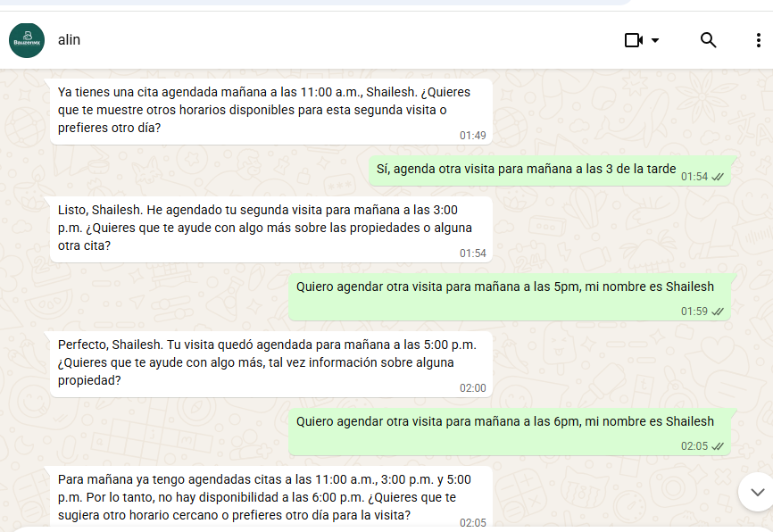Click the 01:54 timestamp on the received 3:00 p.m. message
This screenshot has height=532, width=773.
[473, 254]
